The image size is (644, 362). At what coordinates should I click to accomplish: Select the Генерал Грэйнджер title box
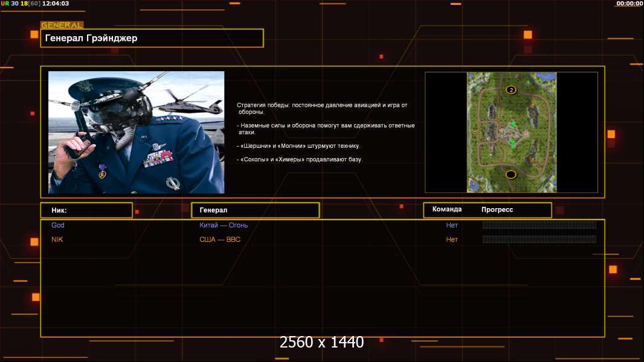coord(152,38)
